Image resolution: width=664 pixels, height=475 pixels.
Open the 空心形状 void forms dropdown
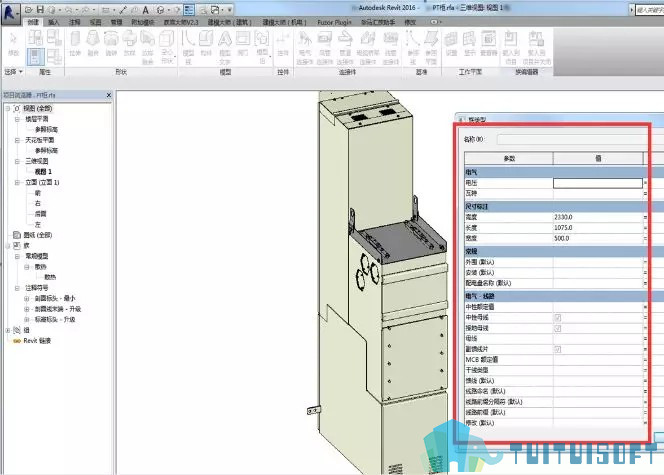[167, 47]
